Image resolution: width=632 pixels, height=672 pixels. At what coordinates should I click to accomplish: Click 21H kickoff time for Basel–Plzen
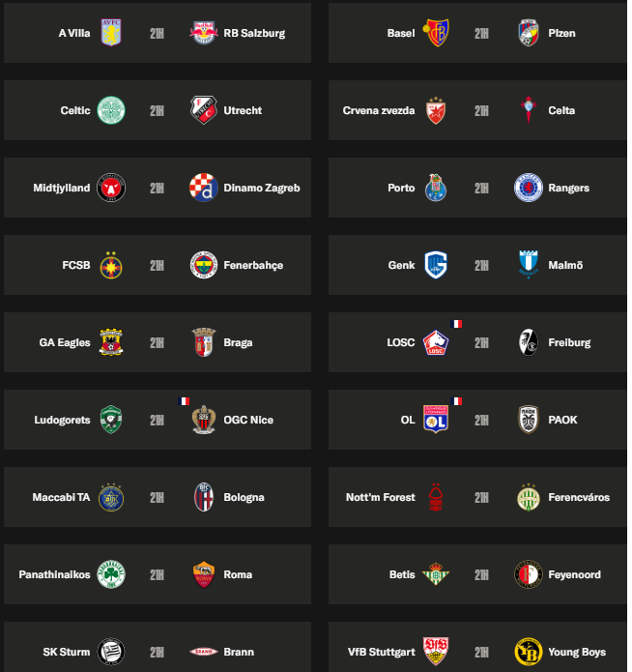[x=481, y=33]
